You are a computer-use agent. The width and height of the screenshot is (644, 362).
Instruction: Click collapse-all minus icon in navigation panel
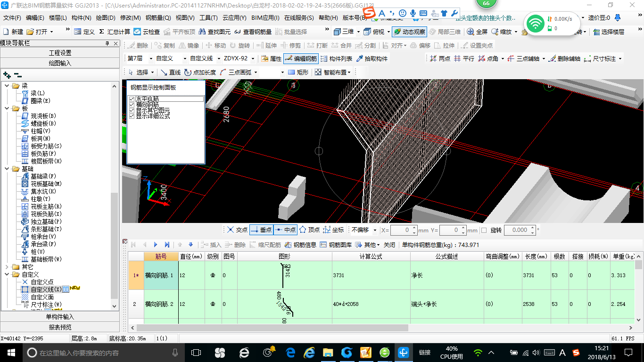(x=18, y=74)
